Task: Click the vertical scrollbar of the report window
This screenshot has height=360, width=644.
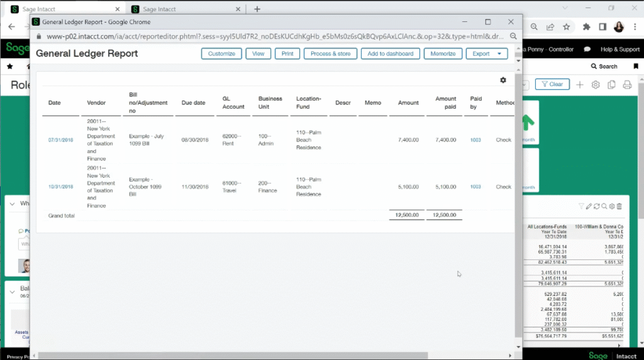Action: point(518,205)
